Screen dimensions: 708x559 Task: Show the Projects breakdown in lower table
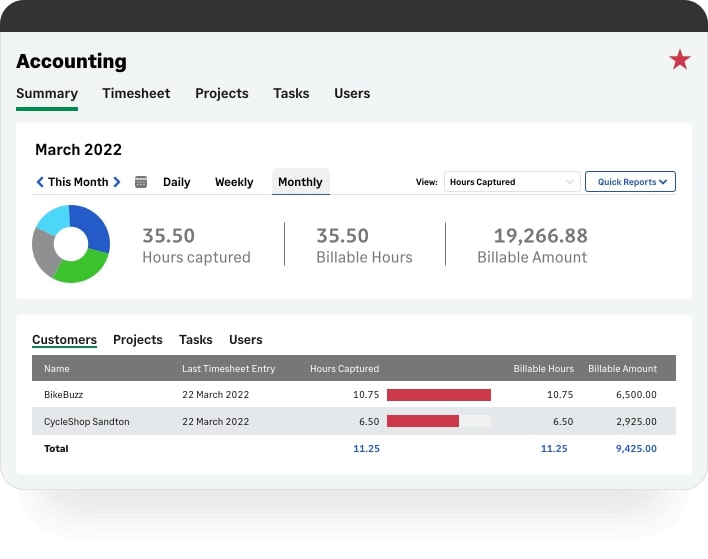pyautogui.click(x=137, y=340)
